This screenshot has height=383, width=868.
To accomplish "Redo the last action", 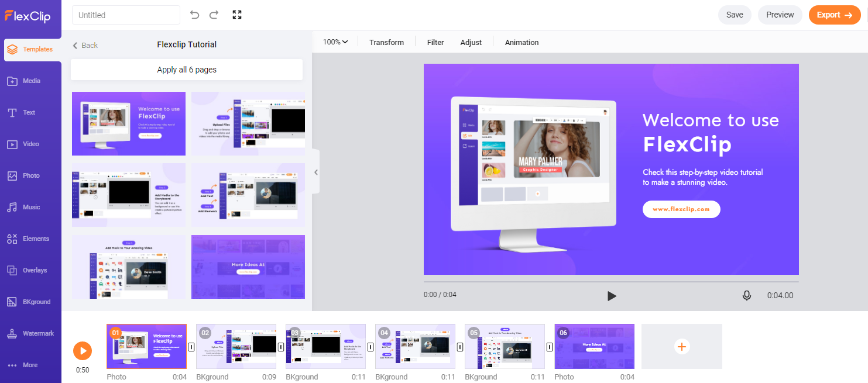I will 214,15.
